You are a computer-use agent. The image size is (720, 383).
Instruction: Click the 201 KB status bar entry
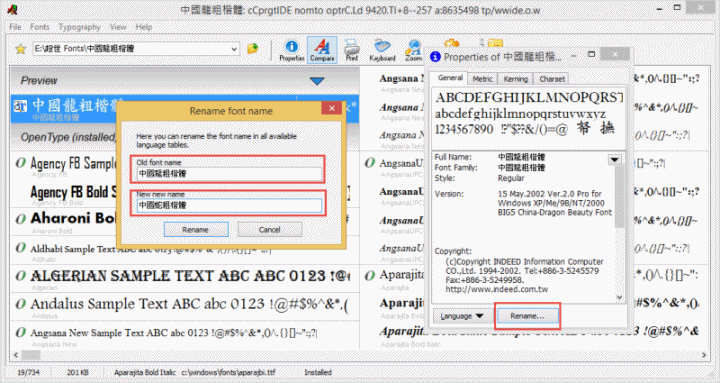coord(78,372)
